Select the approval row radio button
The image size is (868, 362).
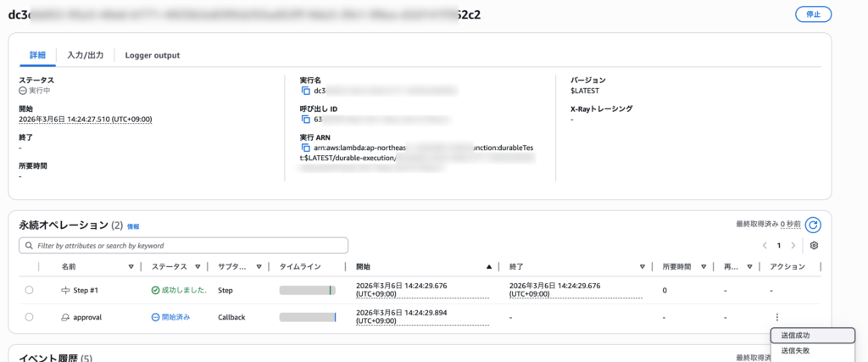(29, 317)
